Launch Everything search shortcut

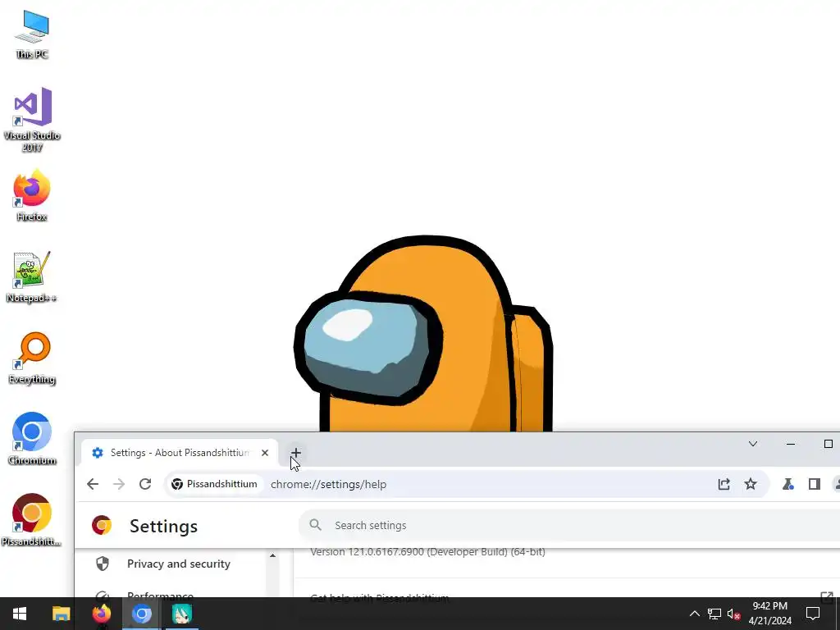tap(32, 358)
